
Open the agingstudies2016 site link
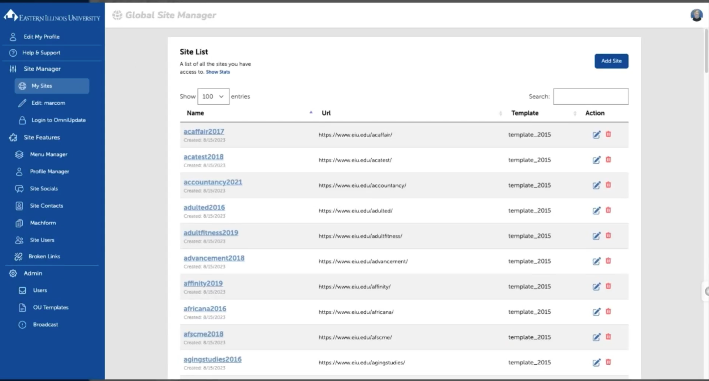tap(213, 359)
